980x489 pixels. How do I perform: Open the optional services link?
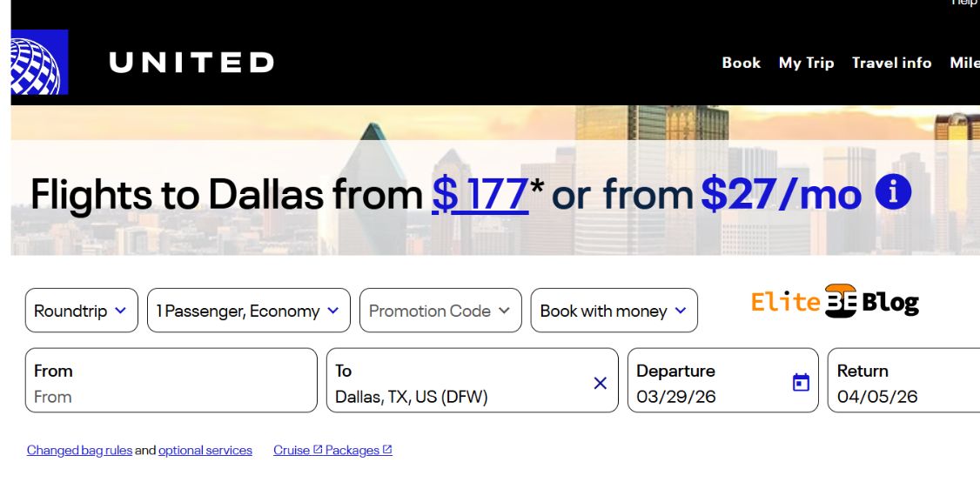[205, 451]
